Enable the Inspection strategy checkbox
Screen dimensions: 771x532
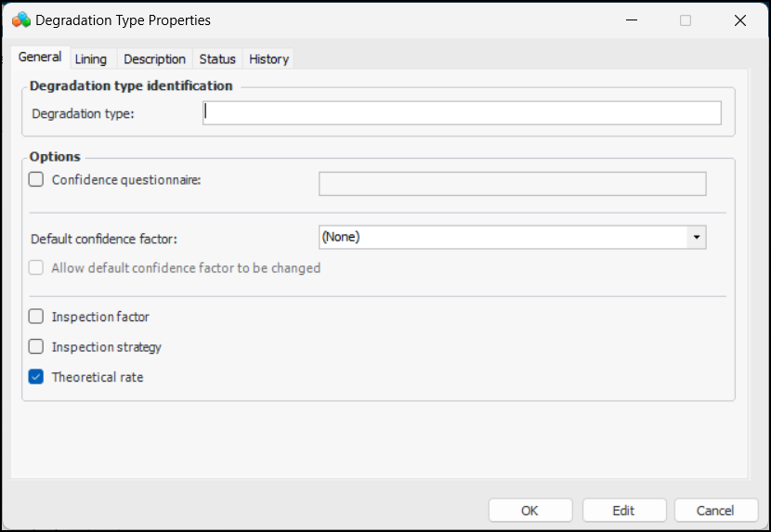pyautogui.click(x=36, y=347)
